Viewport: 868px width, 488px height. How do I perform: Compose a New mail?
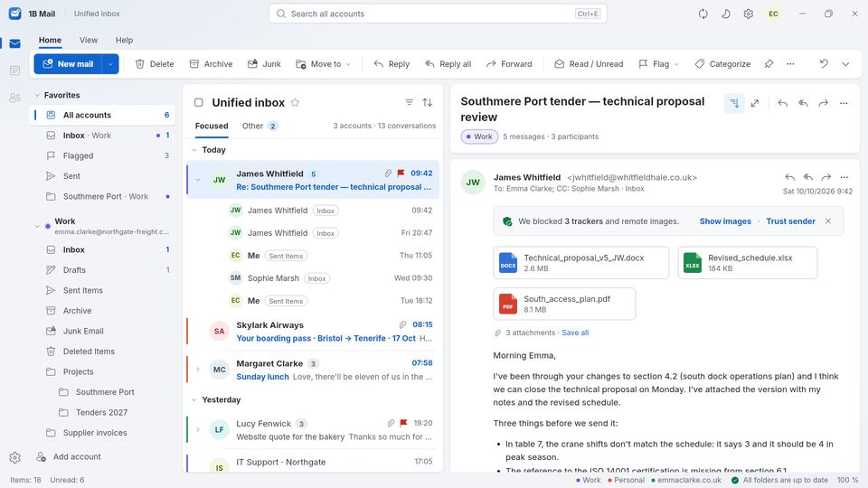pyautogui.click(x=68, y=64)
